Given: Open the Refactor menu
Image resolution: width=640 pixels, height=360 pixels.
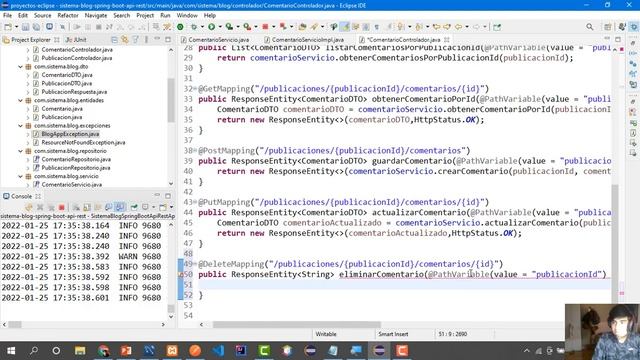Looking at the screenshot, I should (68, 16).
